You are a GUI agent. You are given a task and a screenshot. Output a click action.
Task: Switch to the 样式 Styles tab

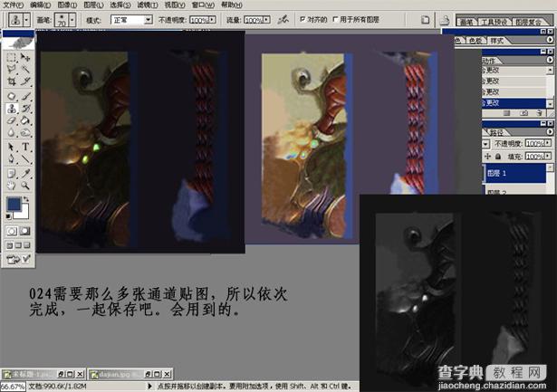(x=496, y=41)
